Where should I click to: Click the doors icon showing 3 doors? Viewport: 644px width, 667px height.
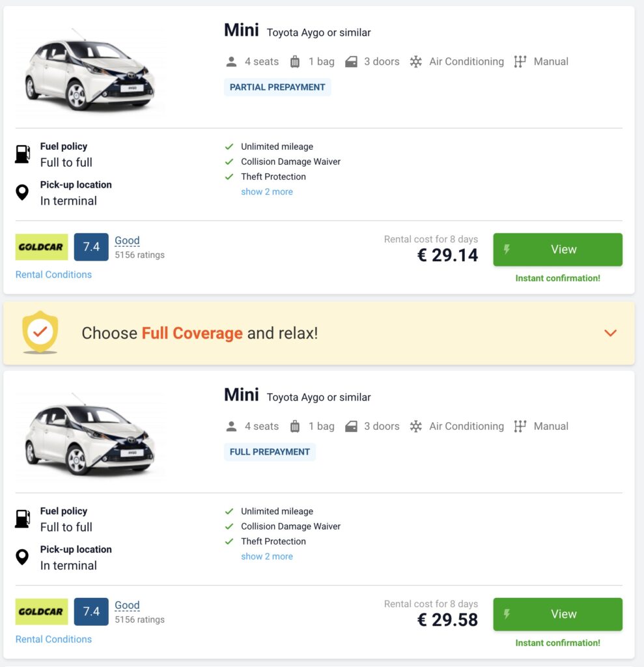click(352, 61)
